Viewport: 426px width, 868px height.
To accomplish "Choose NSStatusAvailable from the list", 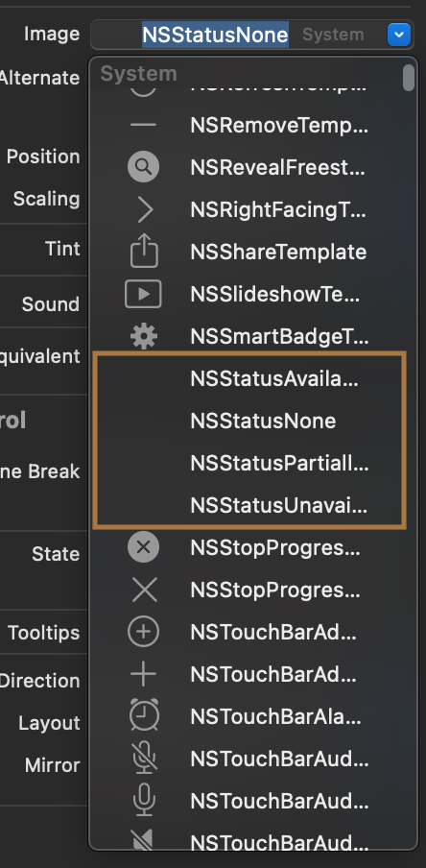I will pyautogui.click(x=251, y=378).
